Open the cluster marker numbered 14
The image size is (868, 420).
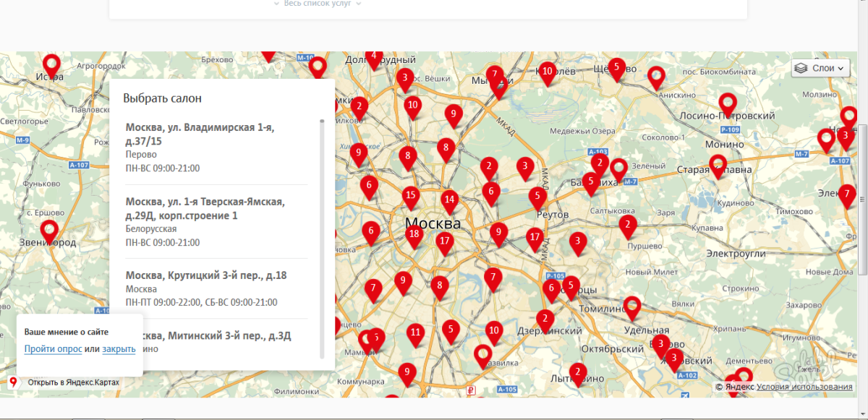tap(449, 200)
